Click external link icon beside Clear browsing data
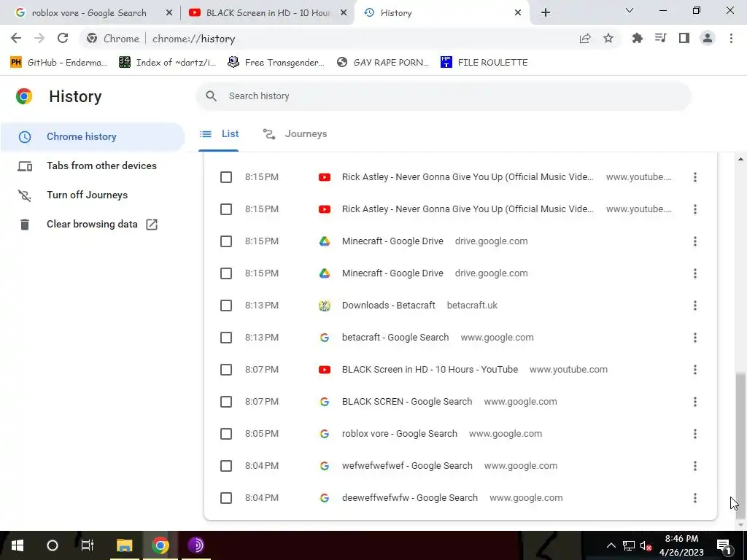 point(152,225)
